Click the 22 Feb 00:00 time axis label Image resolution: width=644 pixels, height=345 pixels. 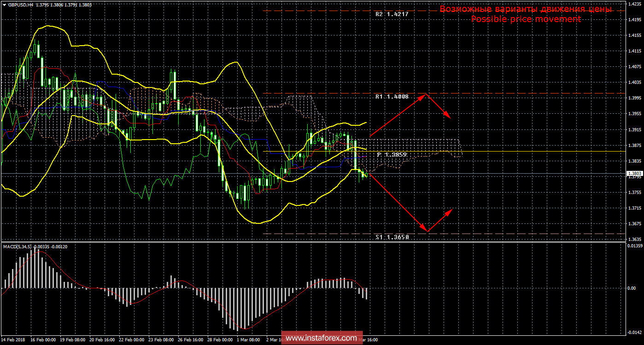[x=132, y=340]
